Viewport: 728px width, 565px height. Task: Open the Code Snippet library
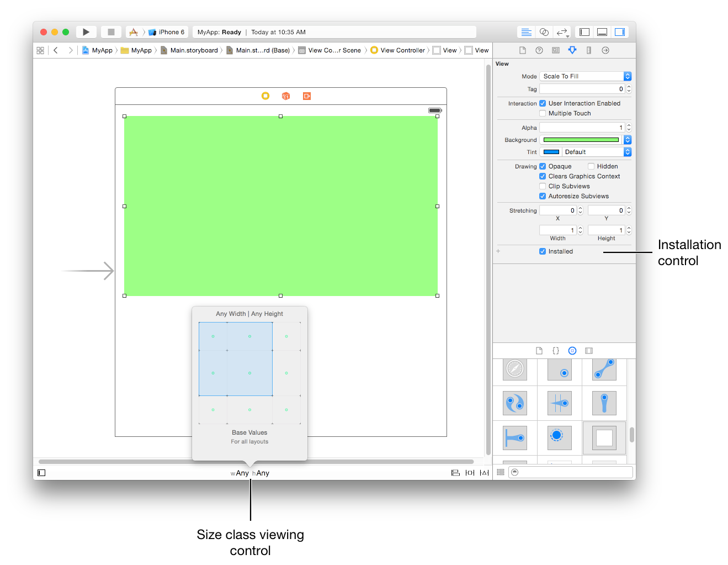coord(555,350)
